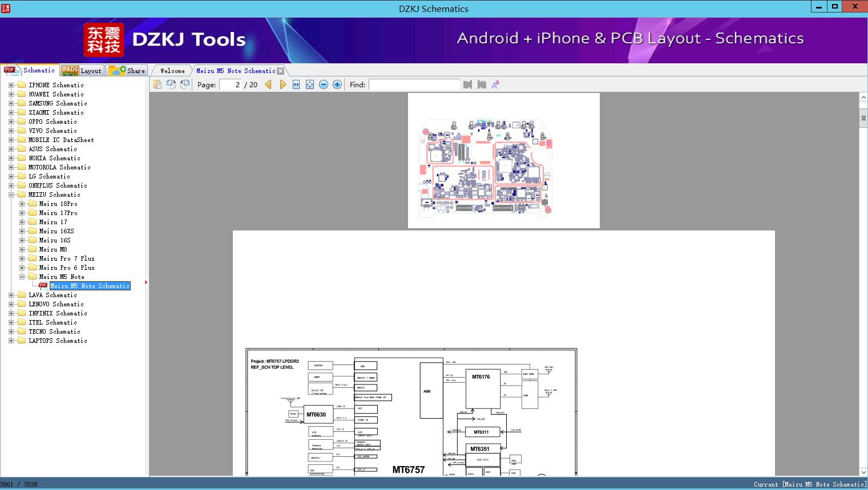
Task: Select MOBILE IC DataSheet tree item
Action: tap(61, 140)
